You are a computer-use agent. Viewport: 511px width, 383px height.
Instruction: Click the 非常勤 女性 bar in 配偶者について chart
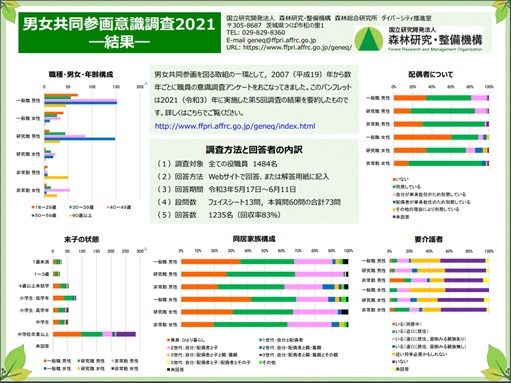(441, 163)
